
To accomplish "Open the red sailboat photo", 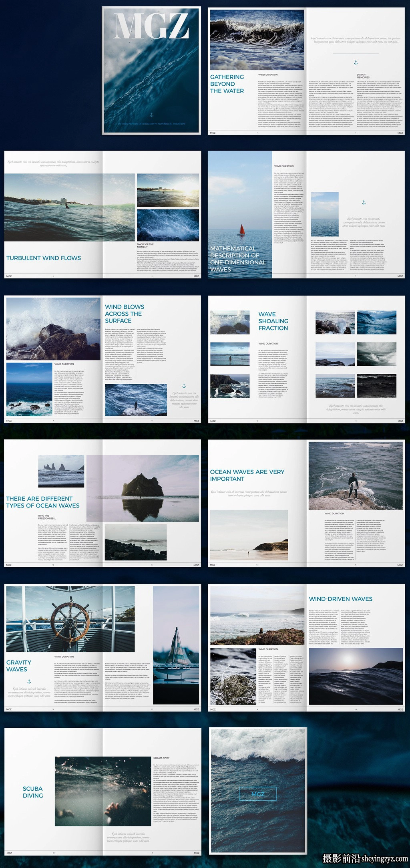I will point(240,214).
